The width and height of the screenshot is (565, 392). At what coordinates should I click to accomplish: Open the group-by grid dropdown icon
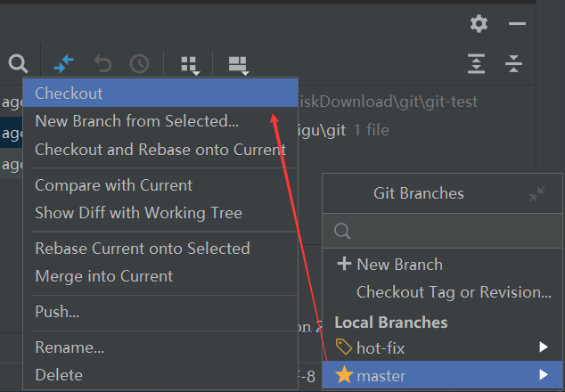[x=190, y=64]
